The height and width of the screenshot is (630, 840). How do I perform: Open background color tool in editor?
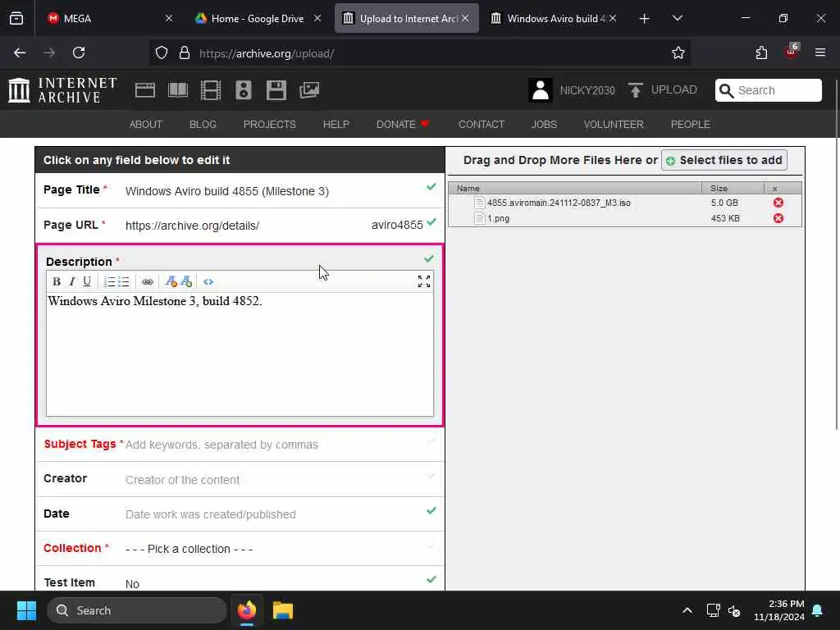tap(186, 282)
